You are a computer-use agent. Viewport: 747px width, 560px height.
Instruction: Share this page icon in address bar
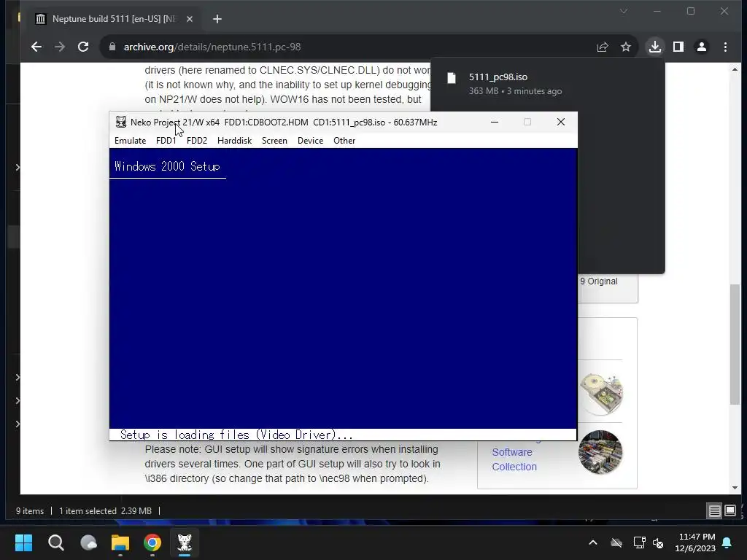(x=603, y=47)
